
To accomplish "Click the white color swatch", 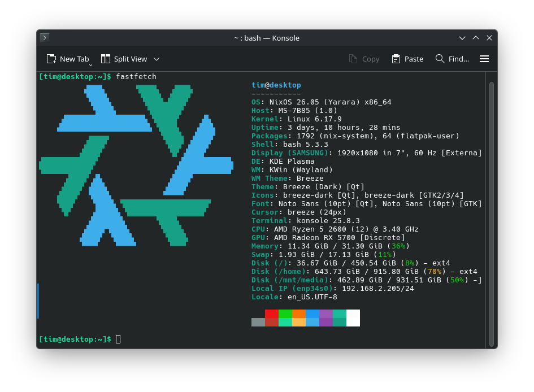I will (353, 317).
